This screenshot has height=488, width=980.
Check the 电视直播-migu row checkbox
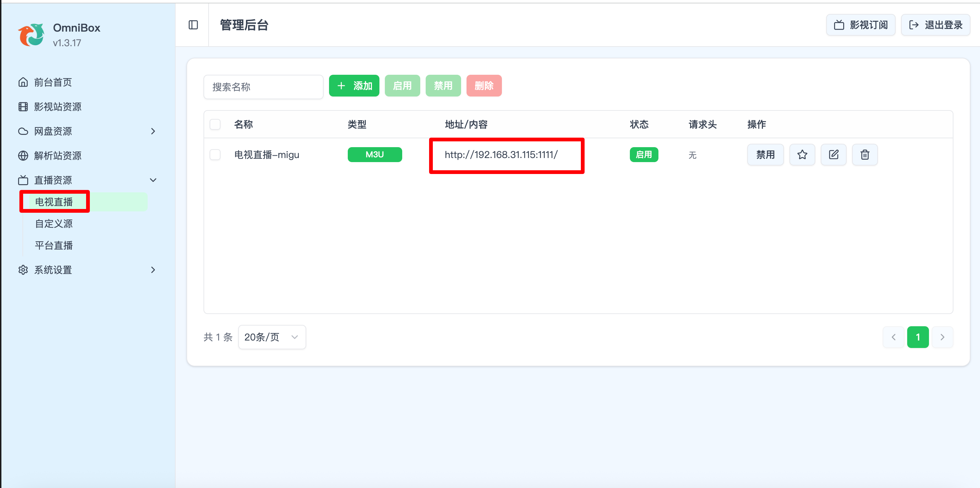(215, 155)
